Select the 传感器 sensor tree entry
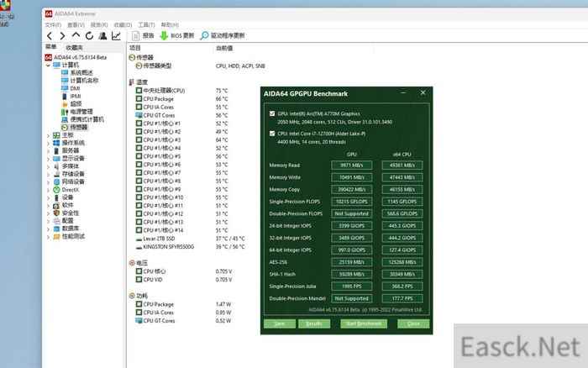Viewport: 588px width, 368px height. pos(79,127)
